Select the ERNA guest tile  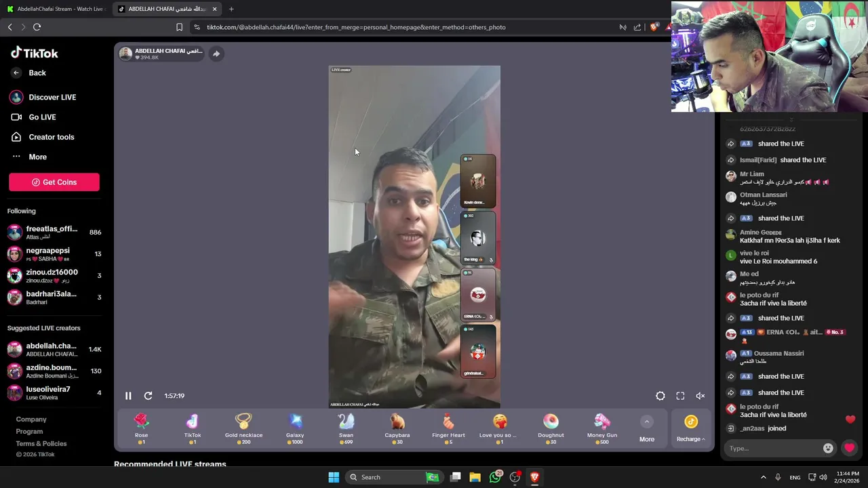tap(478, 295)
